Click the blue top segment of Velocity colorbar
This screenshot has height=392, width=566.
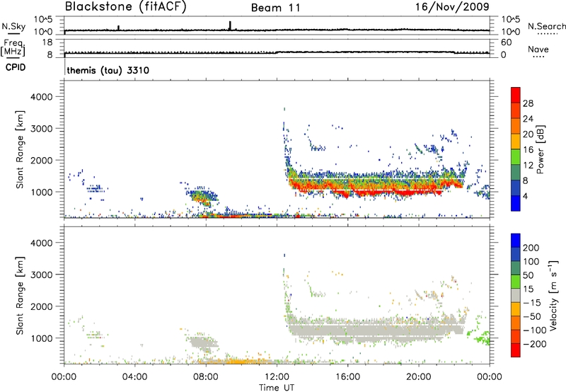tap(516, 241)
